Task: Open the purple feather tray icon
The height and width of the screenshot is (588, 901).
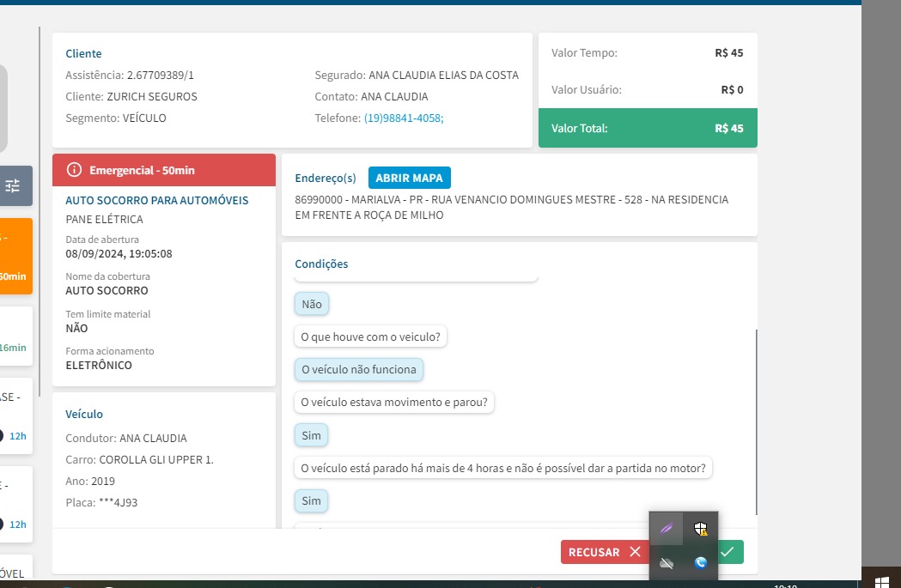Action: point(666,529)
